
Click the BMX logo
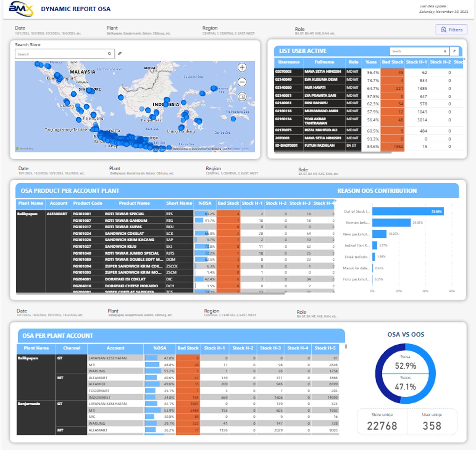pos(21,9)
